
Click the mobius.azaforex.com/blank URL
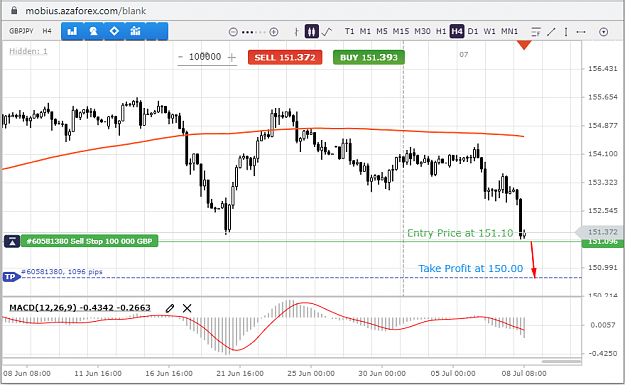coord(85,11)
